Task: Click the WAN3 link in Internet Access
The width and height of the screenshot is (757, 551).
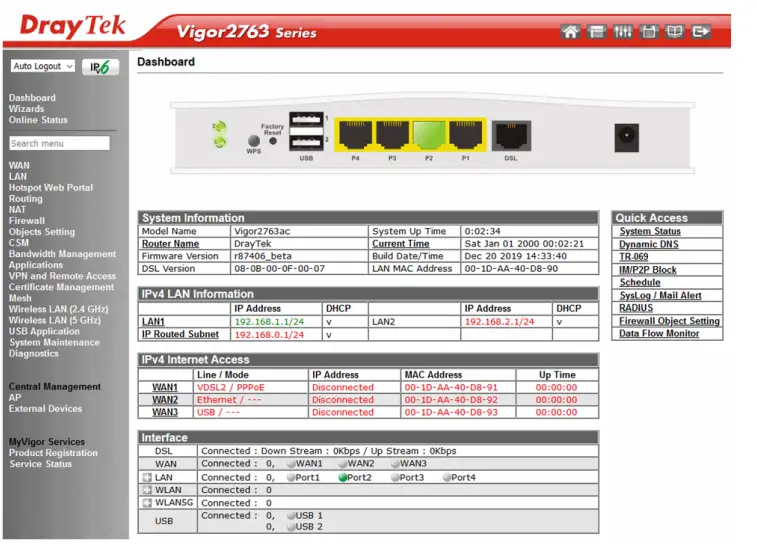Action: coord(165,412)
